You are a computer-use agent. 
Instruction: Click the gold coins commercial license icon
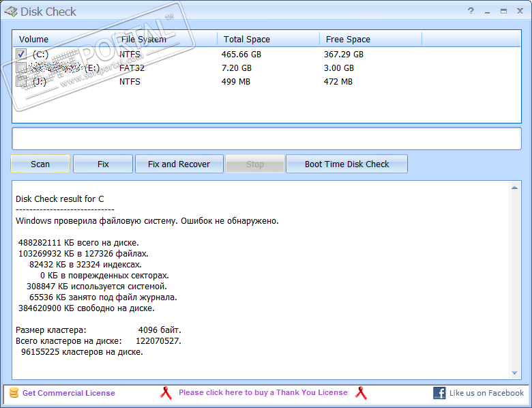(x=14, y=392)
